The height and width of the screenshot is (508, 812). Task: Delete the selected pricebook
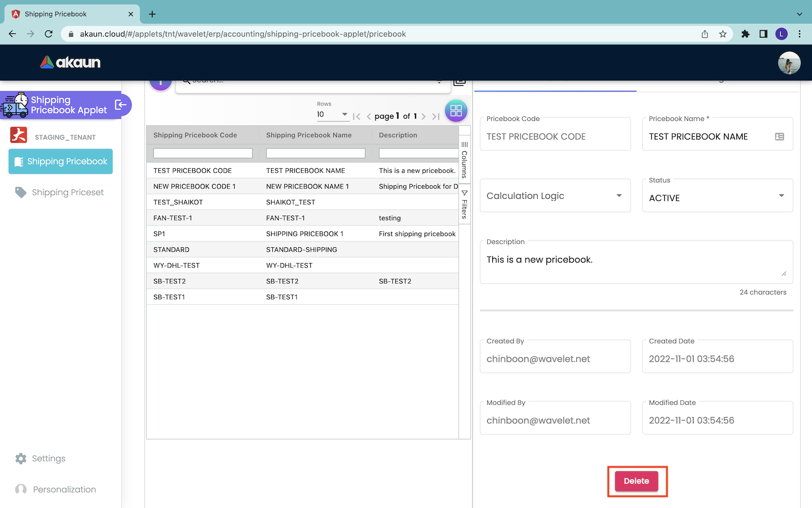coord(637,481)
